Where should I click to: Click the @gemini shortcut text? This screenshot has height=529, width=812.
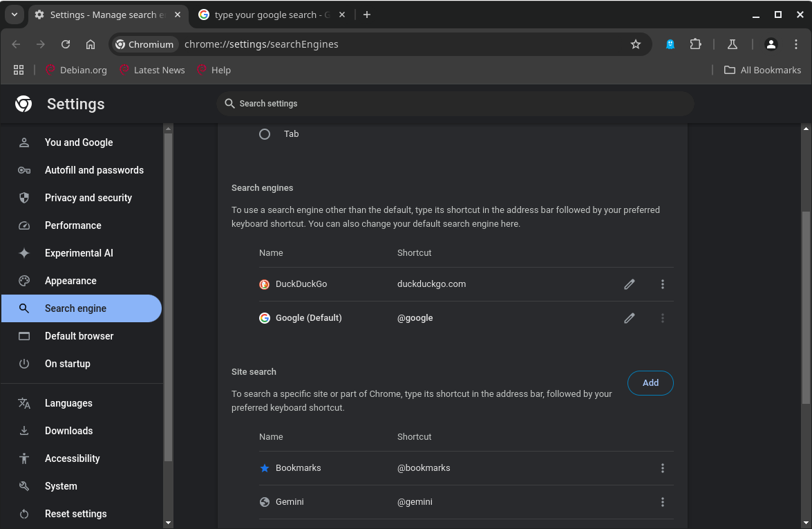pyautogui.click(x=415, y=502)
